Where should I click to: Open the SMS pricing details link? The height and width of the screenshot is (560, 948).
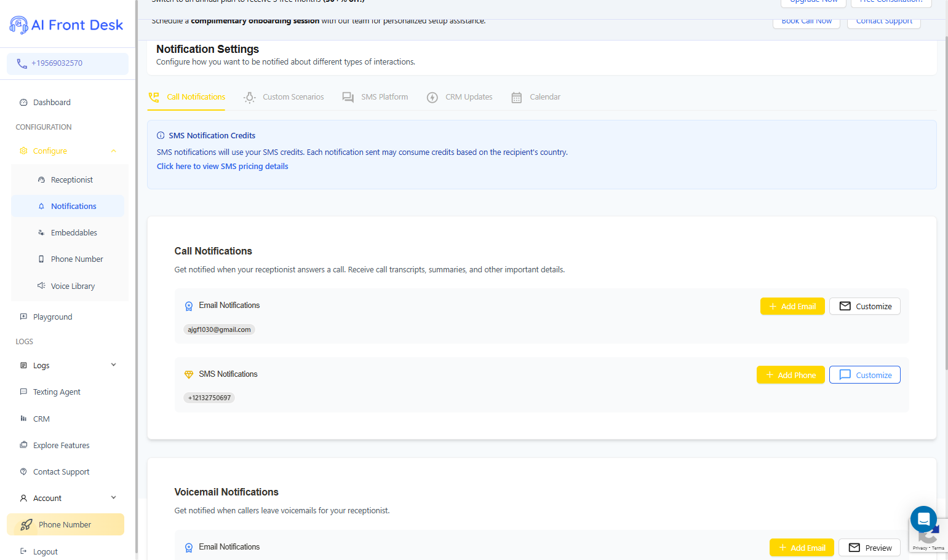(223, 167)
